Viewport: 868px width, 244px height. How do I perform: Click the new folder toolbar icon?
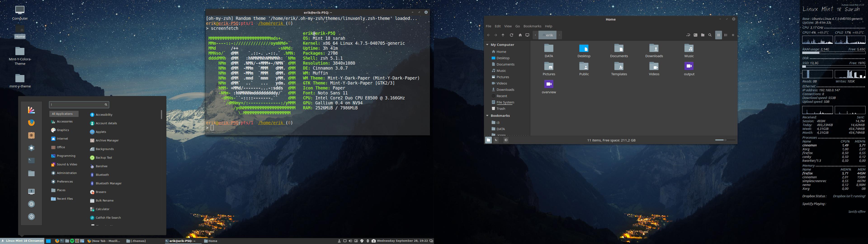[703, 35]
